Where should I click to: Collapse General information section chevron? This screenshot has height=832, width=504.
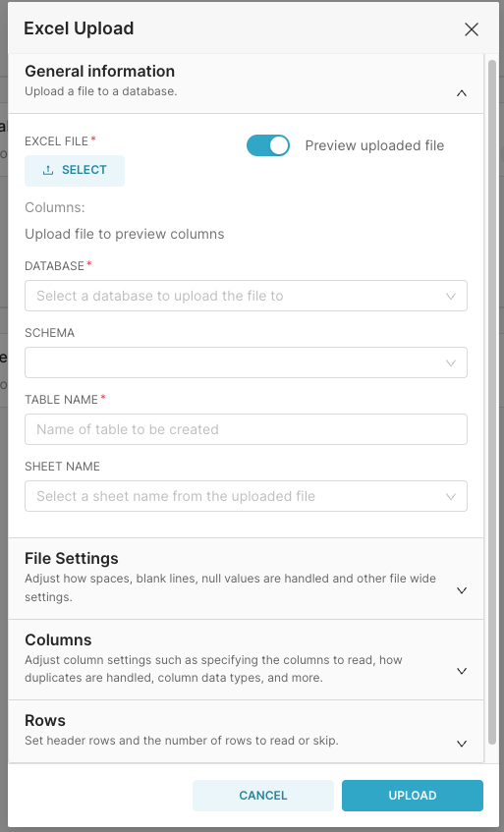tap(462, 93)
